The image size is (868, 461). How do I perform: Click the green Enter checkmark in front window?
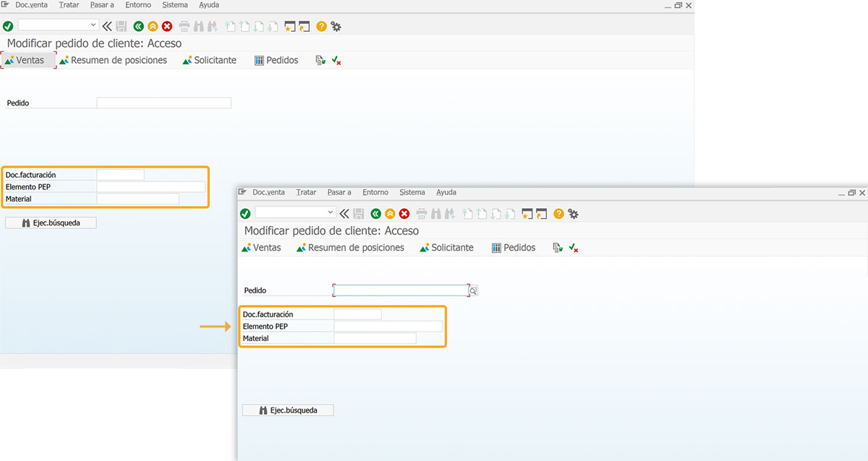pos(245,214)
